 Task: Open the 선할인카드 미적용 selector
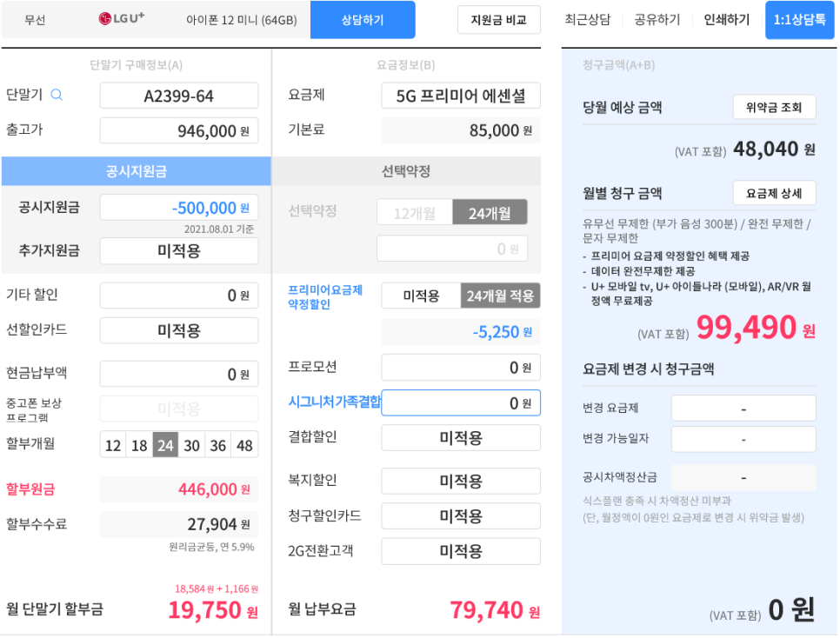click(179, 330)
